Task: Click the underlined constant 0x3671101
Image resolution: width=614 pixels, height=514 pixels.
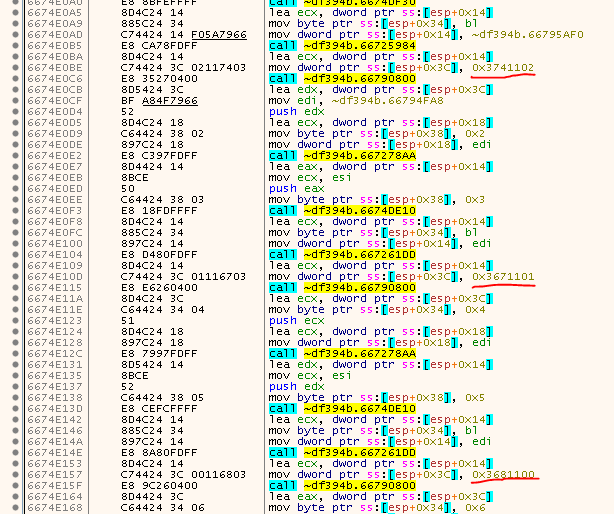Action: [505, 276]
